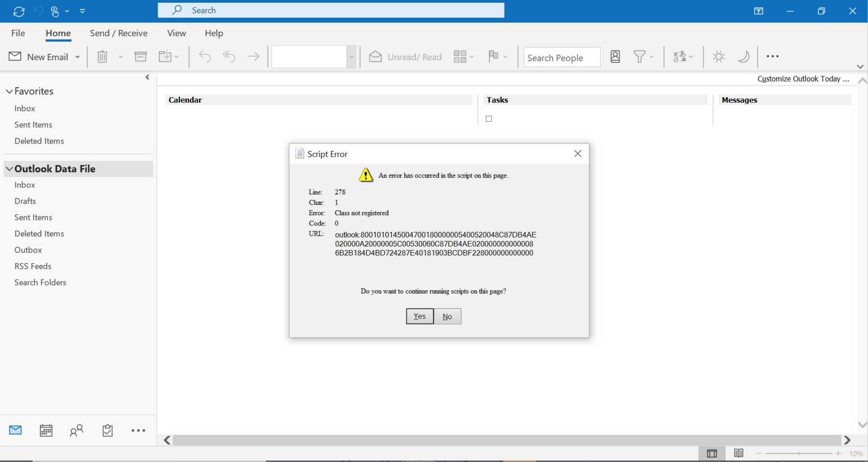Click the Normal view status bar icon
Image resolution: width=868 pixels, height=462 pixels.
point(712,453)
